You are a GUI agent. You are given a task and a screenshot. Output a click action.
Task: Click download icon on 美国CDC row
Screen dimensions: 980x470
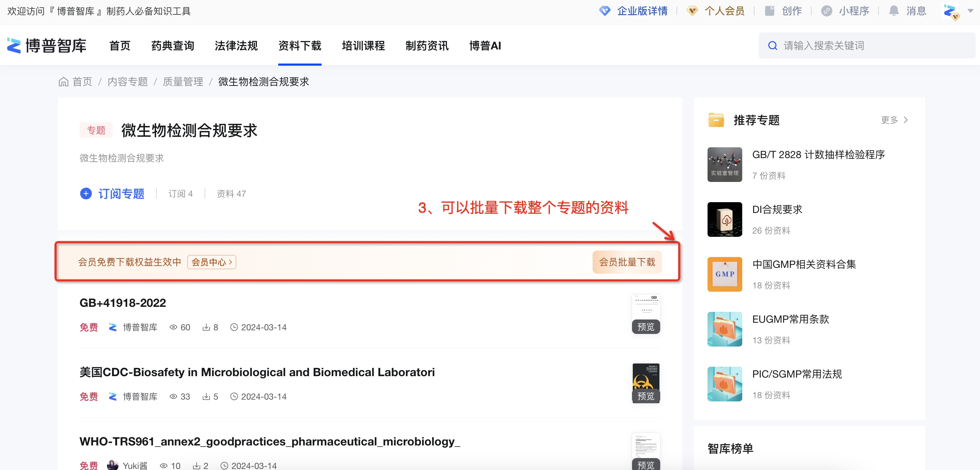(x=206, y=396)
